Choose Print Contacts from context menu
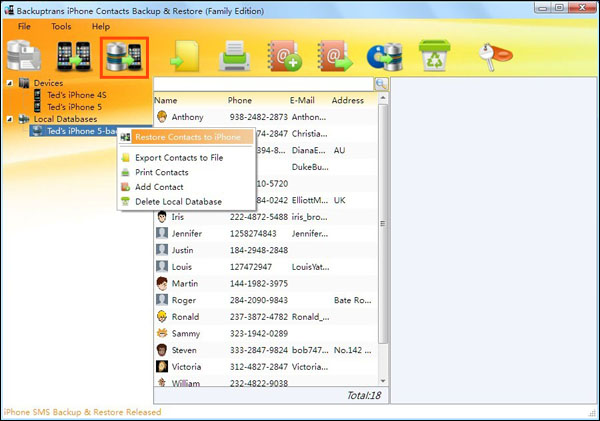This screenshot has height=421, width=600. [x=161, y=172]
